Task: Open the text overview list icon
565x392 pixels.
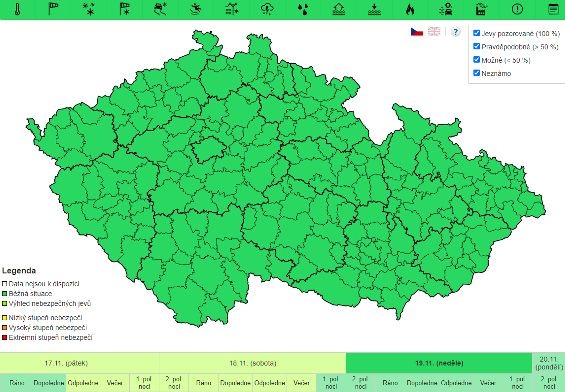Action: [553, 9]
